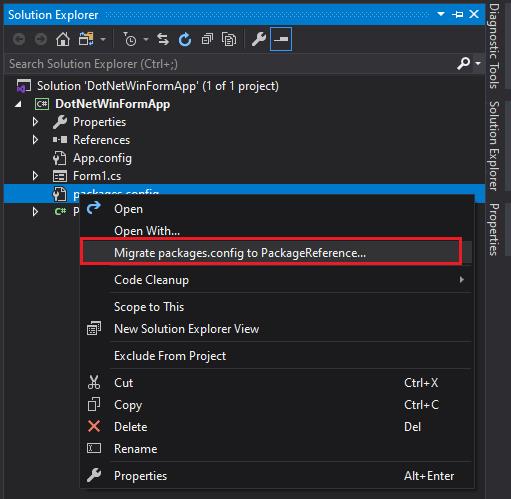Click the Switch Views toolbar icon
The height and width of the screenshot is (499, 511).
coord(86,40)
